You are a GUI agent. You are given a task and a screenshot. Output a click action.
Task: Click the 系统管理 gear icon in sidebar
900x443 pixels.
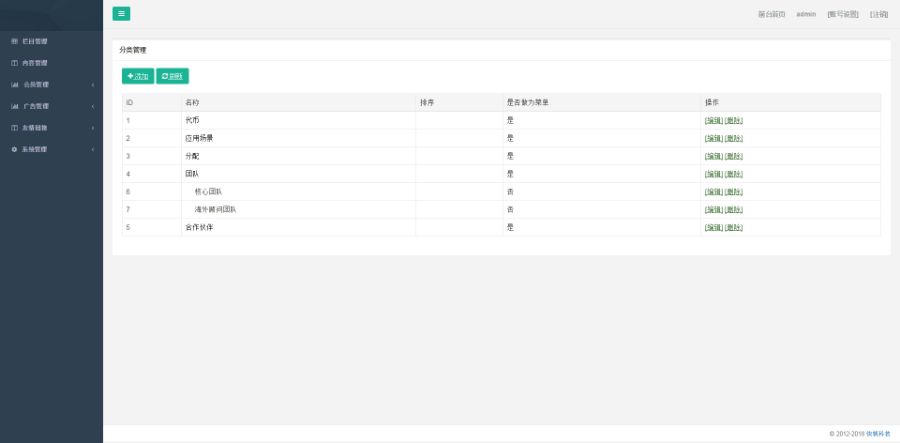tap(14, 149)
